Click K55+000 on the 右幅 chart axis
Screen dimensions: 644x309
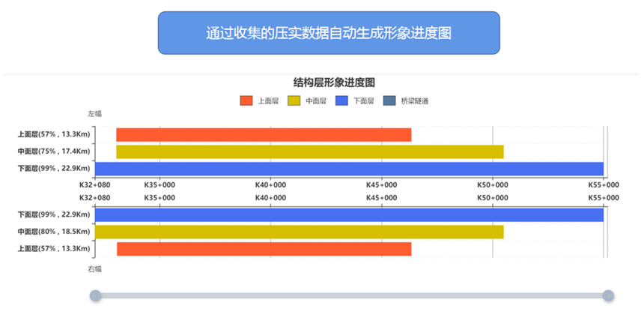click(x=604, y=198)
